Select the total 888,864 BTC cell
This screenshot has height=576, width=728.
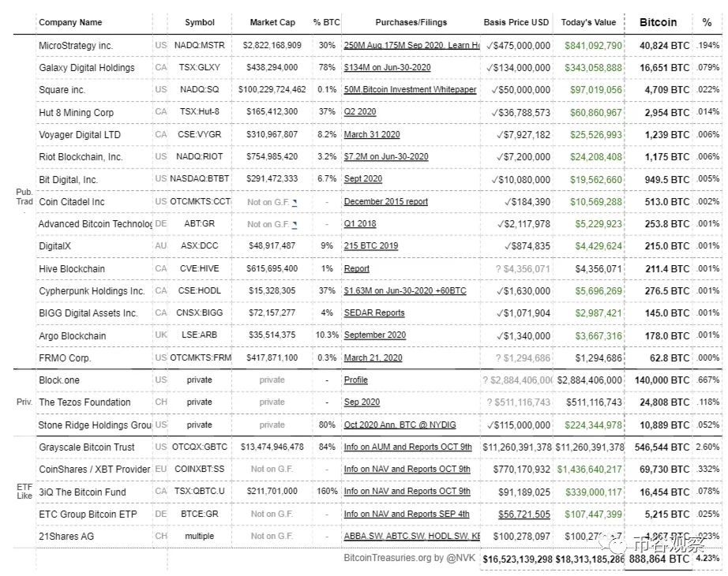(x=659, y=559)
